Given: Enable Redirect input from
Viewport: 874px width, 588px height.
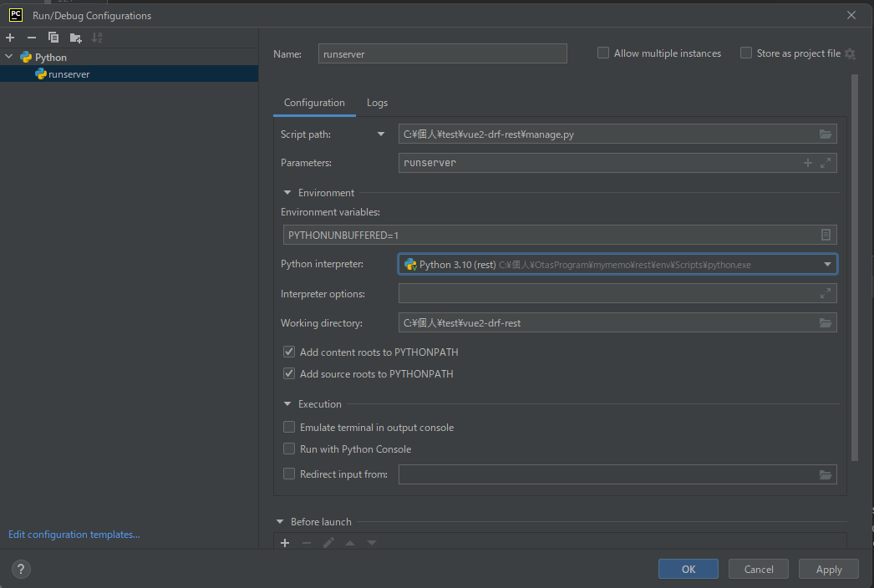Looking at the screenshot, I should (x=289, y=474).
